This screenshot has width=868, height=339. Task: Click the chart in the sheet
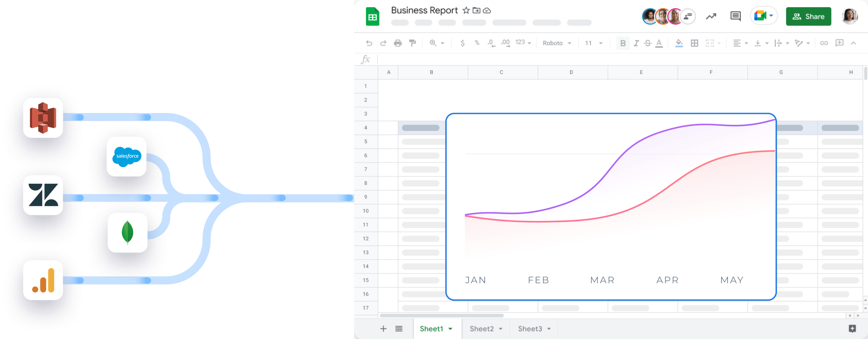pyautogui.click(x=611, y=207)
